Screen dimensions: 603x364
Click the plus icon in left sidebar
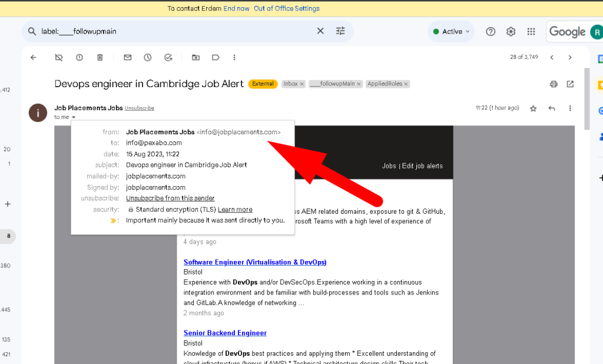tap(7, 204)
